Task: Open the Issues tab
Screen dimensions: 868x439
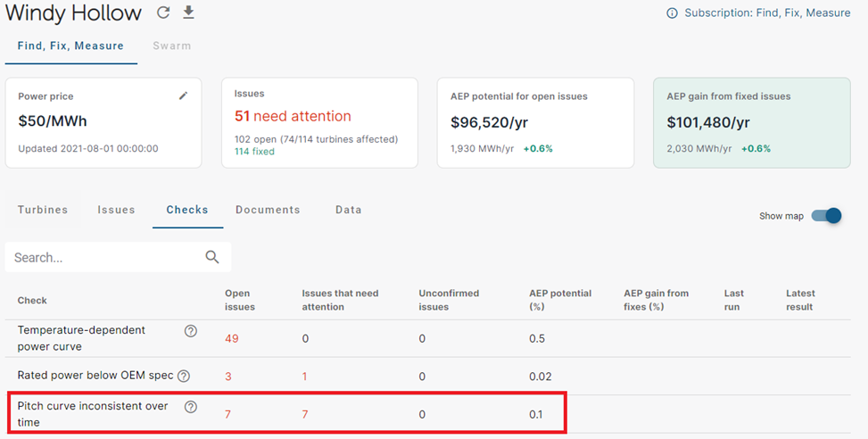Action: [x=116, y=210]
